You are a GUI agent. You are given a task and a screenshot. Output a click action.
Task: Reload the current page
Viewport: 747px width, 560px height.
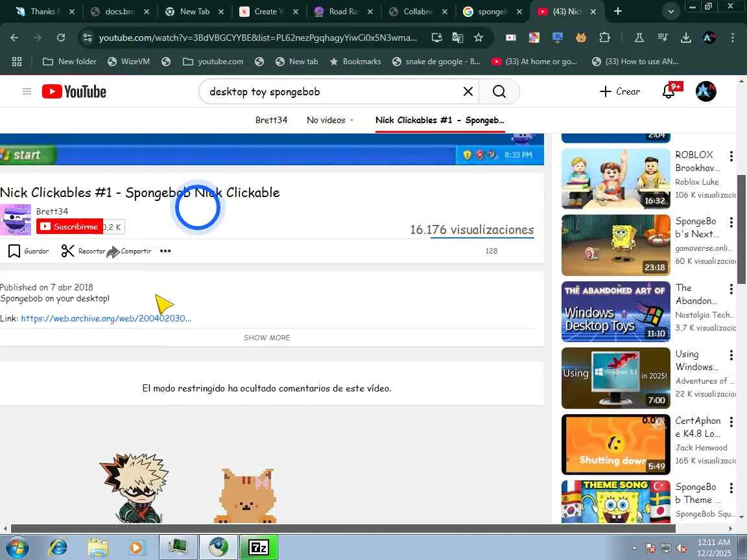[60, 38]
